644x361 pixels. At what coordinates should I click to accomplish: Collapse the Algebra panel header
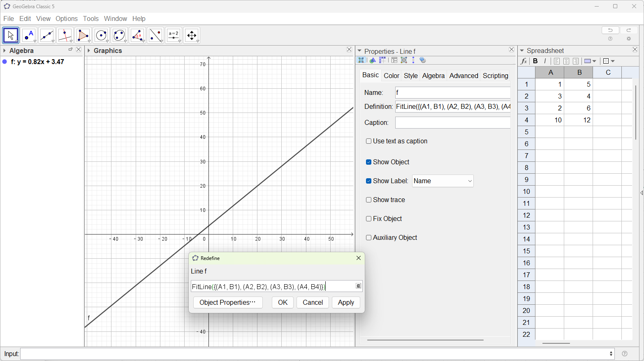pos(4,50)
